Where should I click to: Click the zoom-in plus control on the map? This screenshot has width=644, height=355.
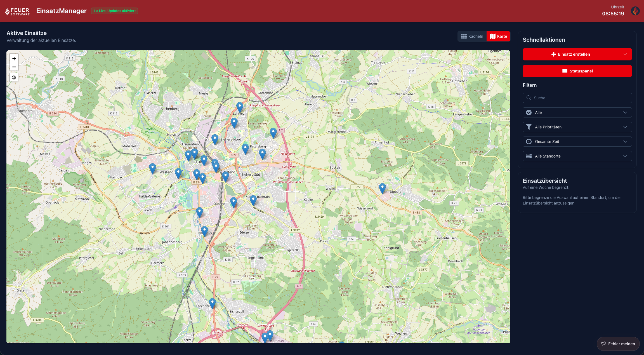(14, 58)
